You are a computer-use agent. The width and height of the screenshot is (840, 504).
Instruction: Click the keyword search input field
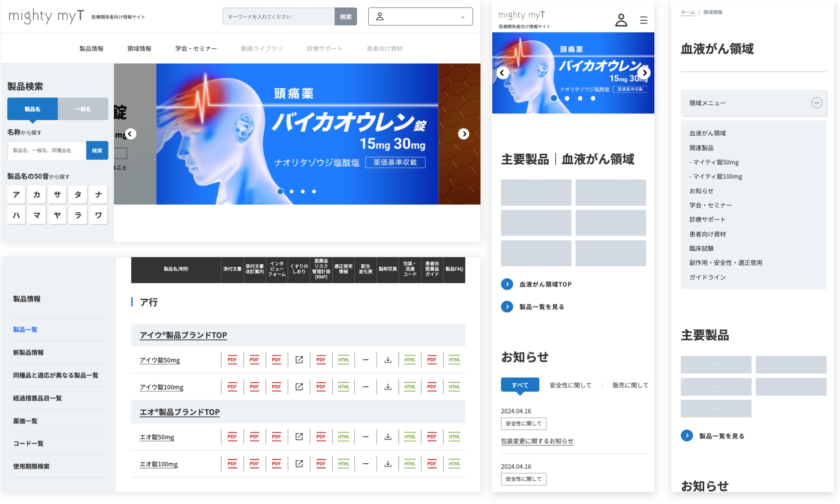coord(278,16)
